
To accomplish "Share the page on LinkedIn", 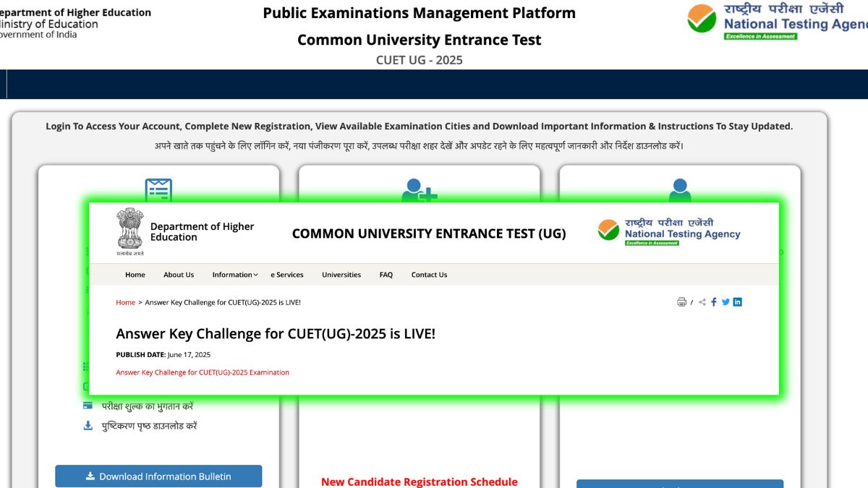I will tap(737, 302).
